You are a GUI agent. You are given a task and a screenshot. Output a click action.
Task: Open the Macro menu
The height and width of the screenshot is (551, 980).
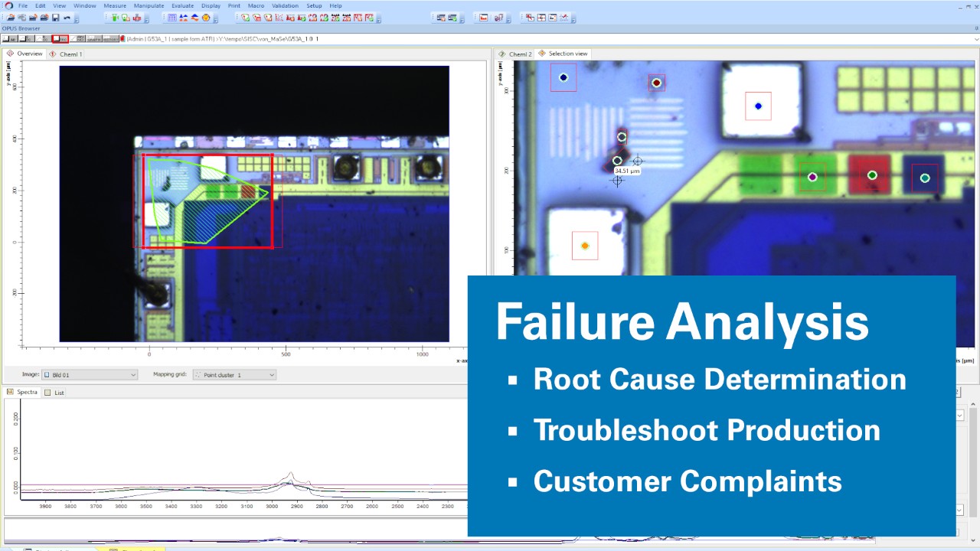coord(256,5)
